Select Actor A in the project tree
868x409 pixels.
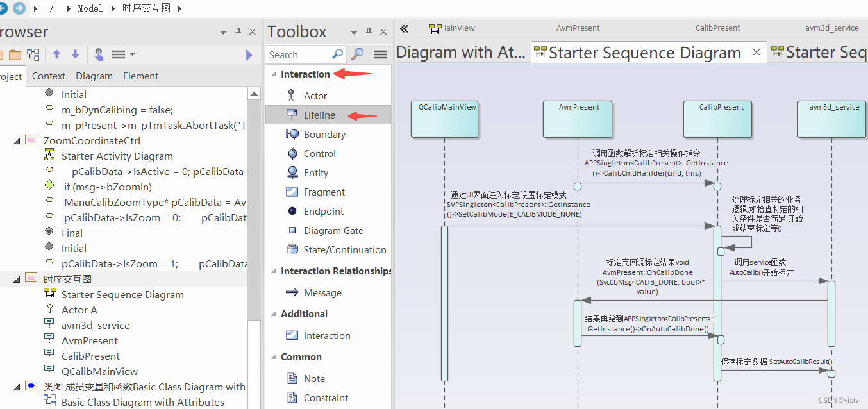click(x=79, y=310)
